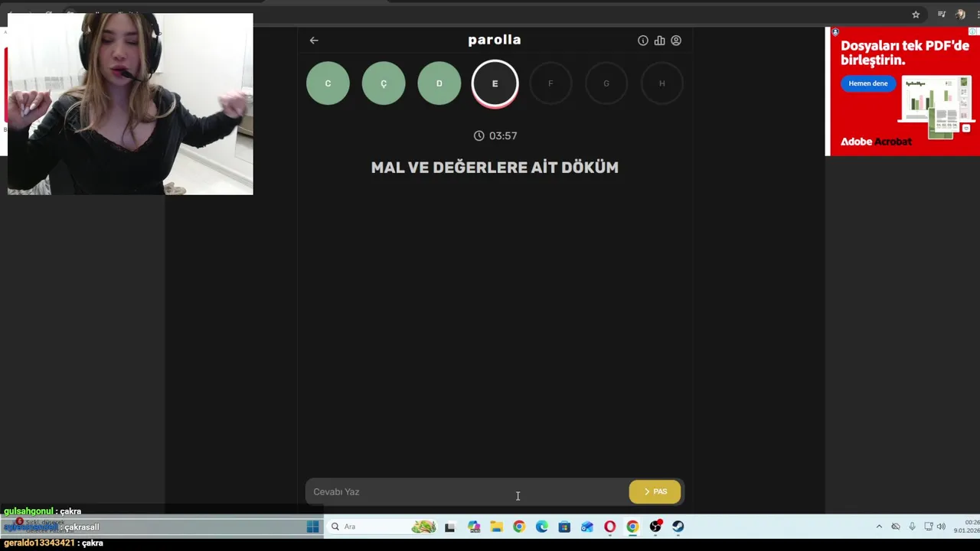
Task: Bookmark the page with the star icon
Action: (916, 15)
